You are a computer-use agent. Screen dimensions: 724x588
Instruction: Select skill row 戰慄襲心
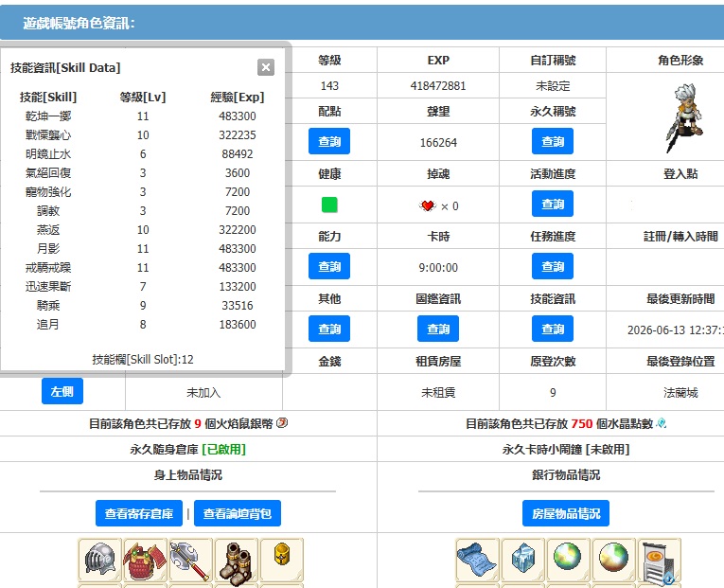point(142,134)
